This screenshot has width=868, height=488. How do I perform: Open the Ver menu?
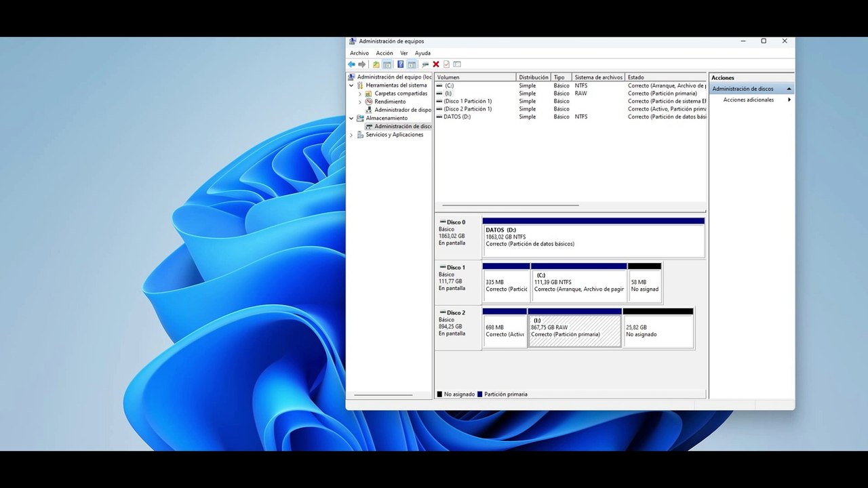(x=404, y=53)
